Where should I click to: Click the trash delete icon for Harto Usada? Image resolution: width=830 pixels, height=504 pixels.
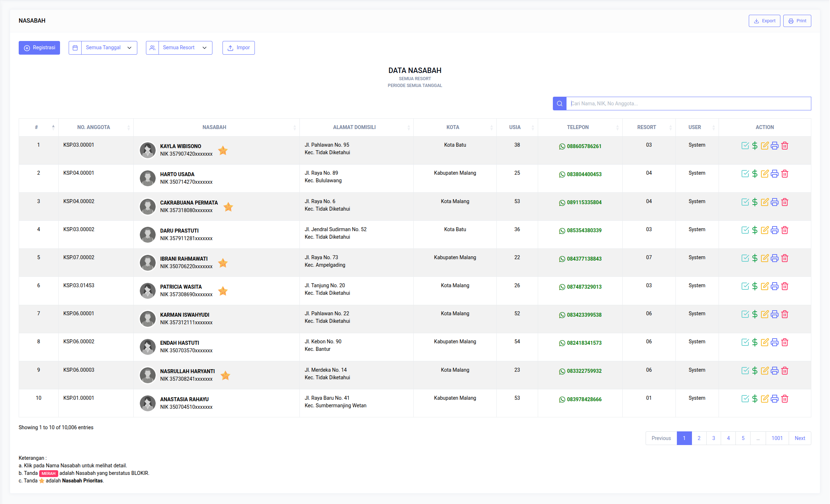(x=785, y=174)
